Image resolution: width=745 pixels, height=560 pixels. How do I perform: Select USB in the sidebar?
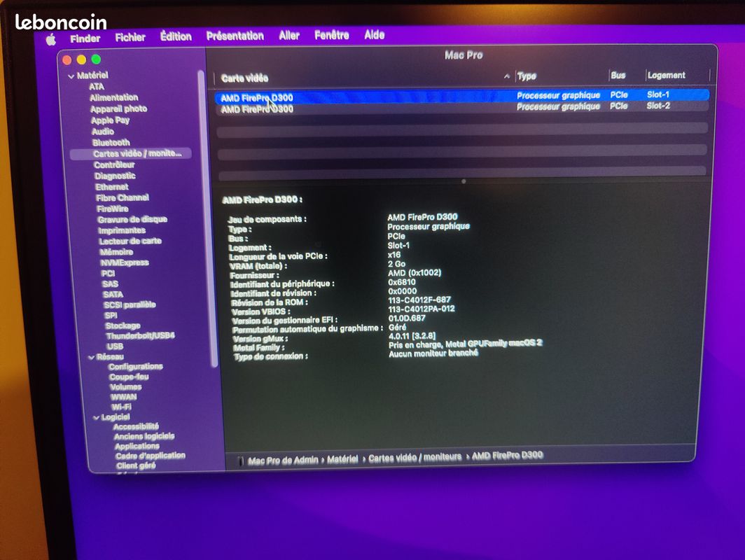pyautogui.click(x=115, y=346)
